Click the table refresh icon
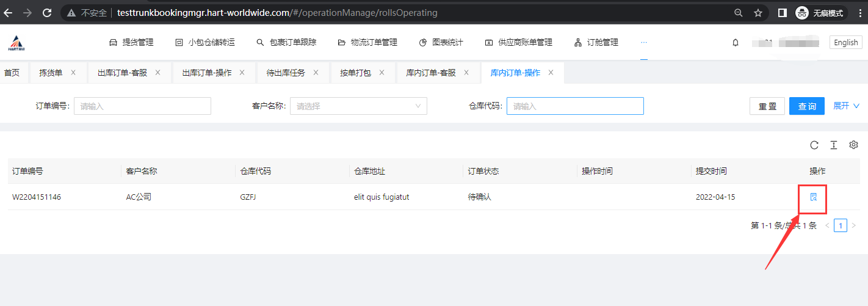Image resolution: width=868 pixels, height=306 pixels. point(814,145)
